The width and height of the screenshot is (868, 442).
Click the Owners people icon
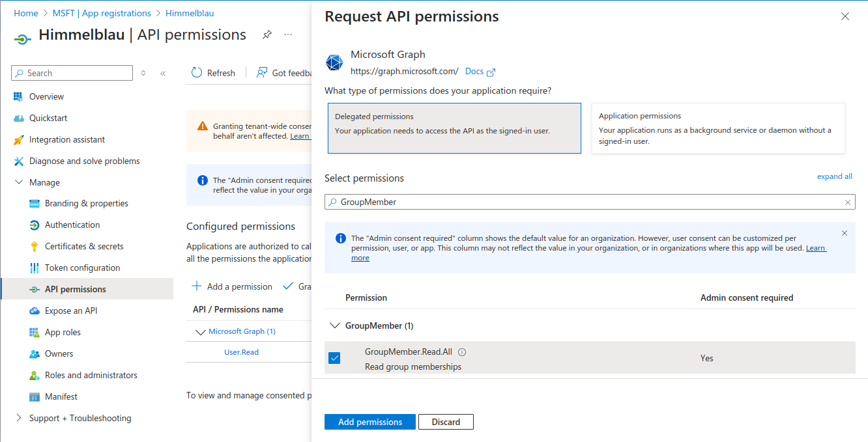35,353
